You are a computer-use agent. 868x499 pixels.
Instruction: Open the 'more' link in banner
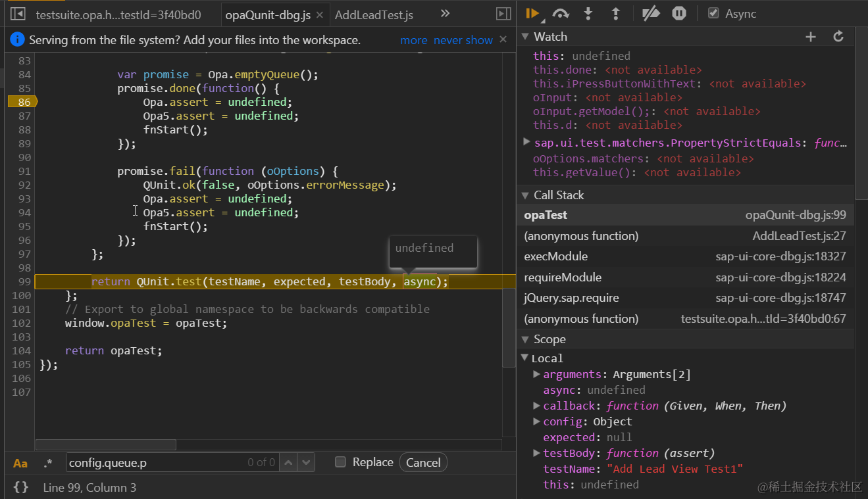(x=414, y=40)
